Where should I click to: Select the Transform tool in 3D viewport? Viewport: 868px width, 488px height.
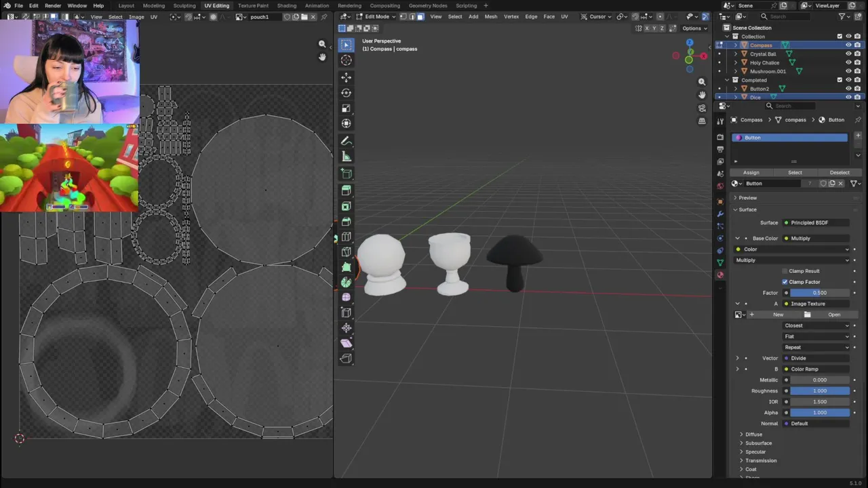[346, 123]
